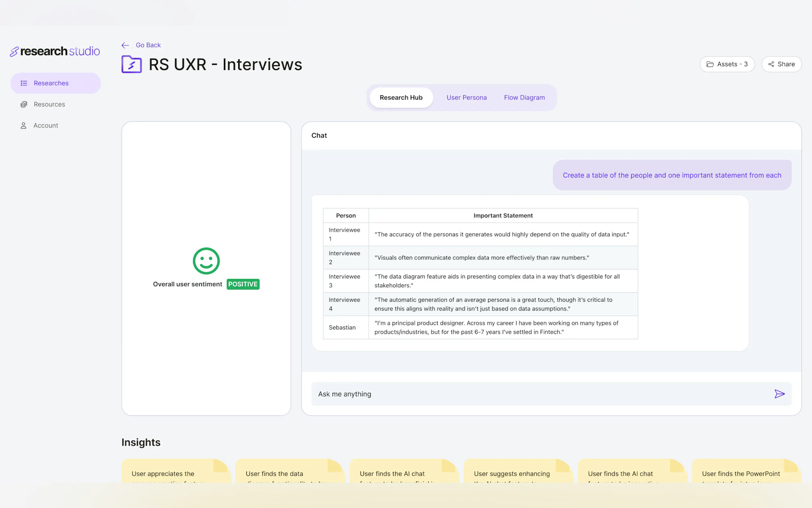Switch to the User Persona tab

[466, 98]
